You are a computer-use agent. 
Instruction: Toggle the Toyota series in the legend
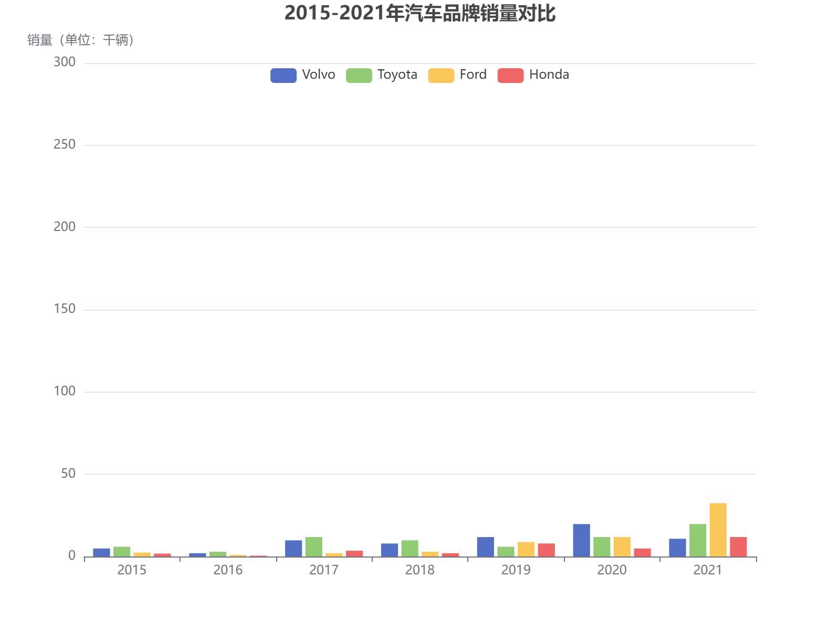397,75
